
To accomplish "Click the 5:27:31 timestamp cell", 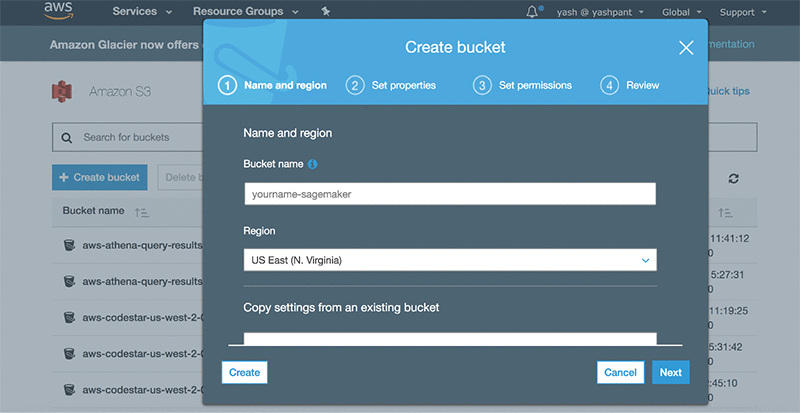I will (730, 275).
